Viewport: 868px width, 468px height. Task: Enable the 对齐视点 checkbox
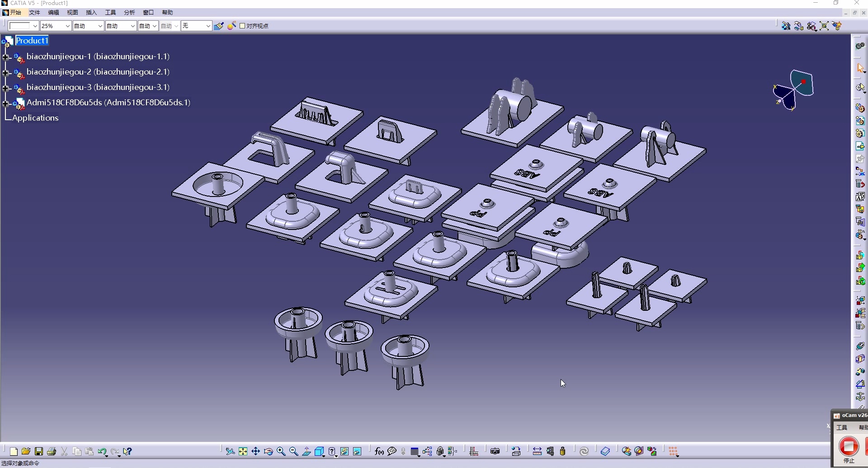tap(242, 26)
